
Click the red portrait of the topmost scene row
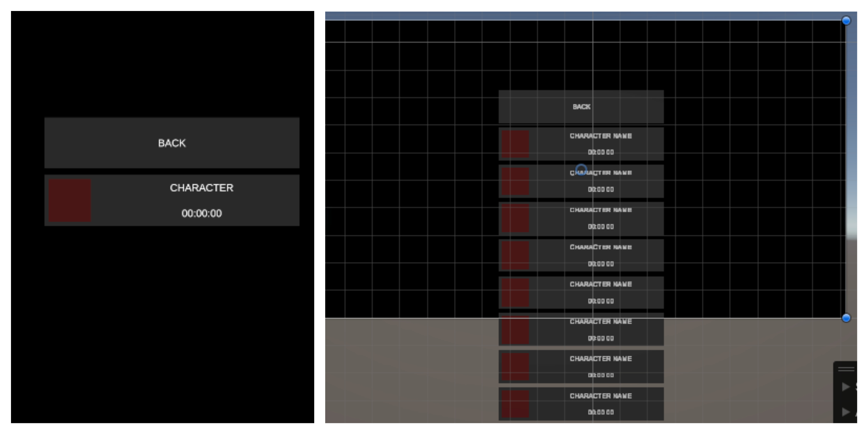[x=515, y=144]
